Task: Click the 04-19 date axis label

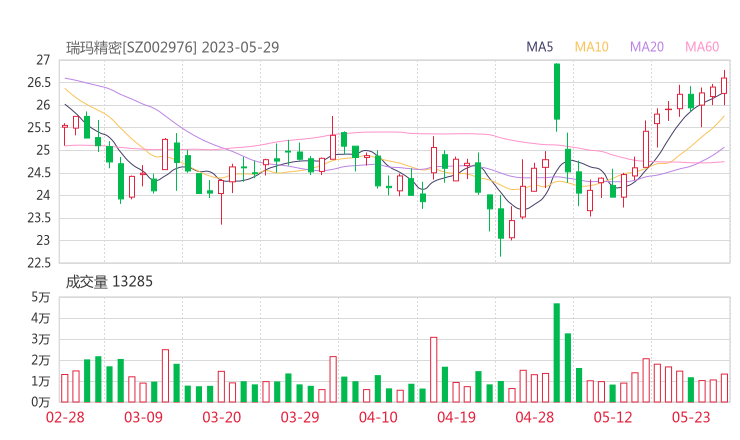Action: click(x=456, y=417)
